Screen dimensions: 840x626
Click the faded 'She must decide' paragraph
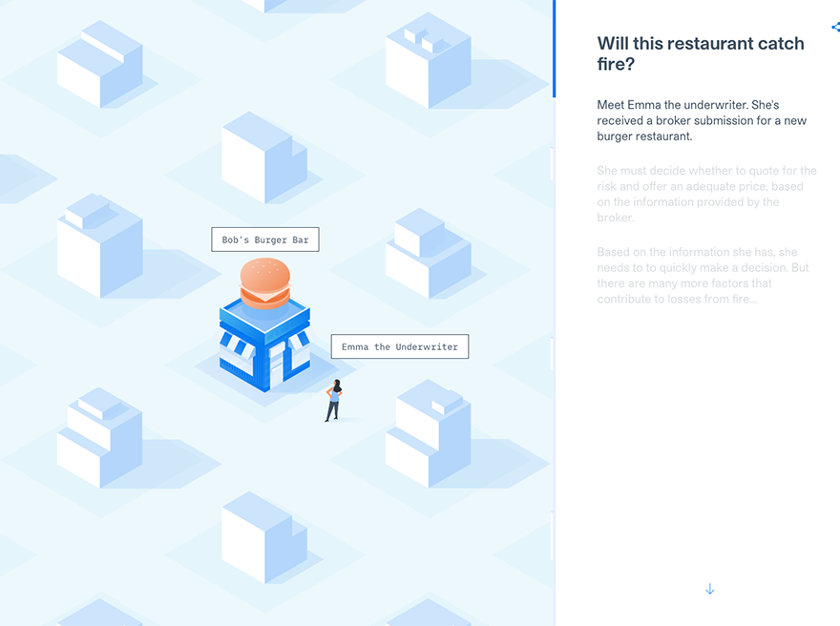(706, 194)
